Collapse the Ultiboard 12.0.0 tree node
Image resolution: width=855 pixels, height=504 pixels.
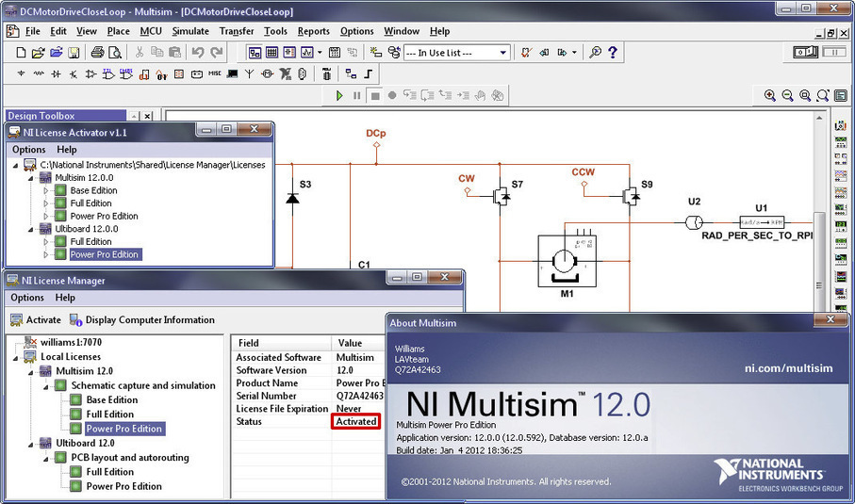(32, 229)
